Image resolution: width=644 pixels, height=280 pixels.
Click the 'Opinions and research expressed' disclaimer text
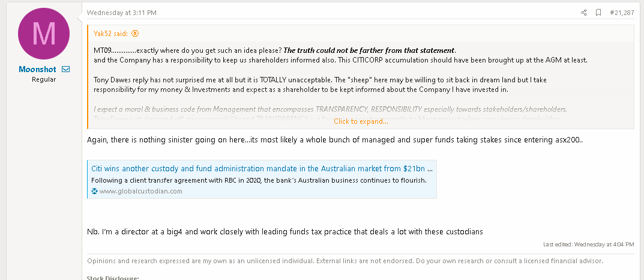tap(345, 261)
